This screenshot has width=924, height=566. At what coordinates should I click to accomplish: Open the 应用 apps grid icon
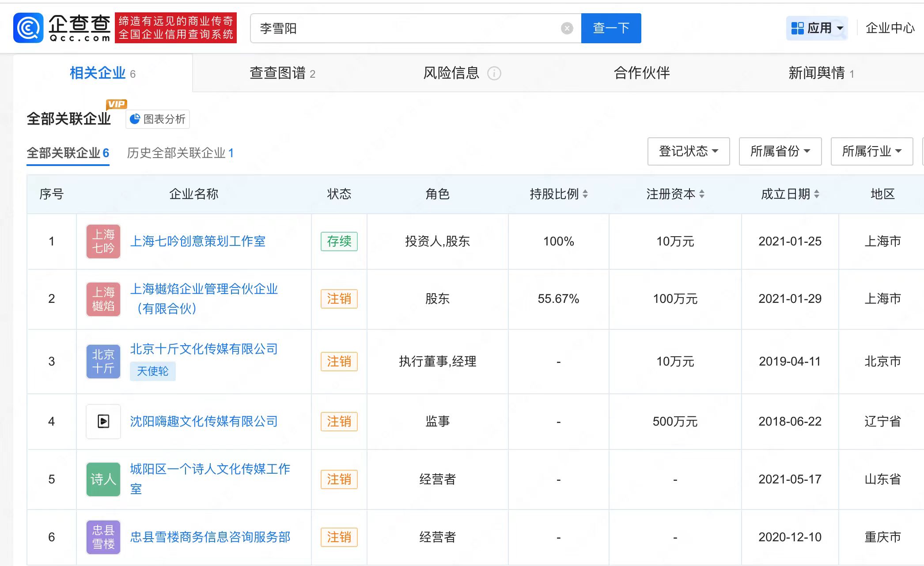click(x=797, y=27)
